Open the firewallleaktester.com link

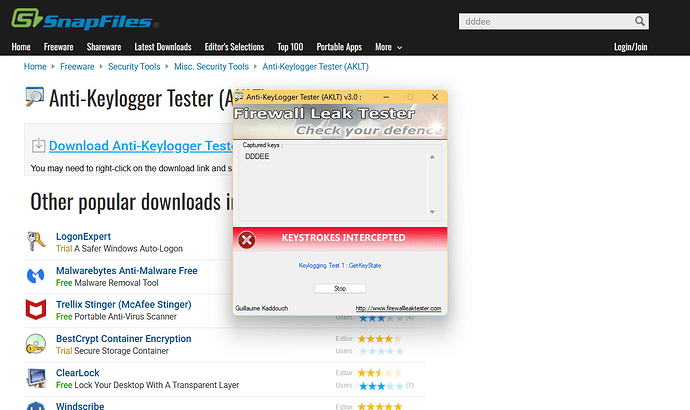[x=398, y=308]
